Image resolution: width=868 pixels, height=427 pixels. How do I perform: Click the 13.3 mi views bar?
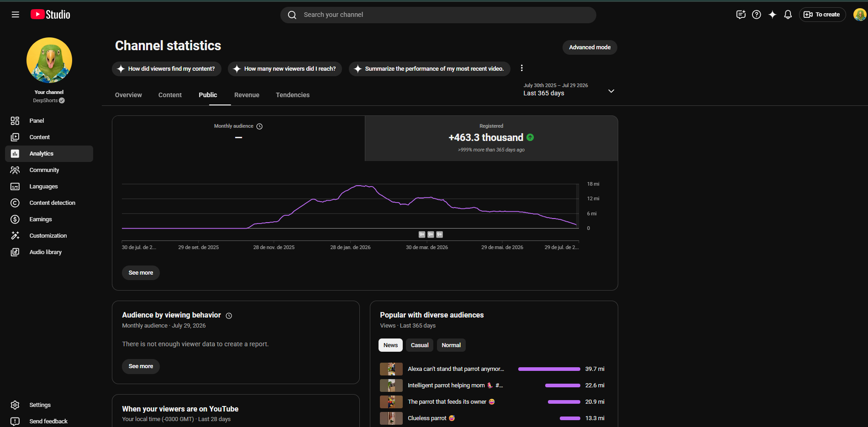click(570, 418)
